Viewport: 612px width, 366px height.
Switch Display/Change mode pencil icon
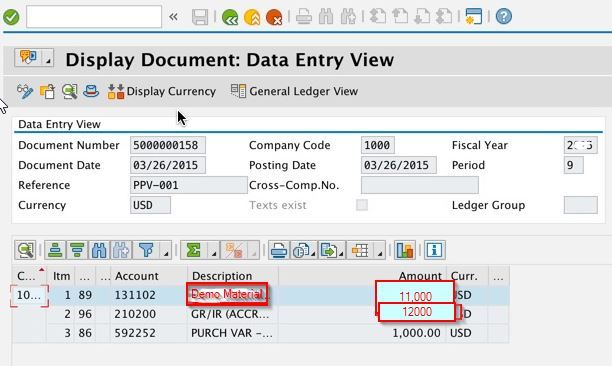[x=25, y=91]
